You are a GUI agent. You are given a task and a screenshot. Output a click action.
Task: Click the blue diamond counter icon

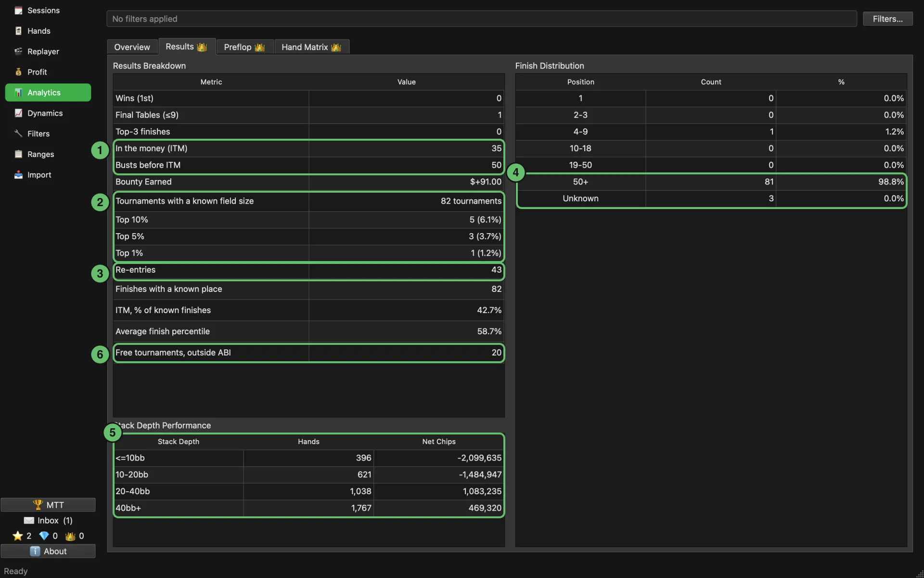click(44, 536)
